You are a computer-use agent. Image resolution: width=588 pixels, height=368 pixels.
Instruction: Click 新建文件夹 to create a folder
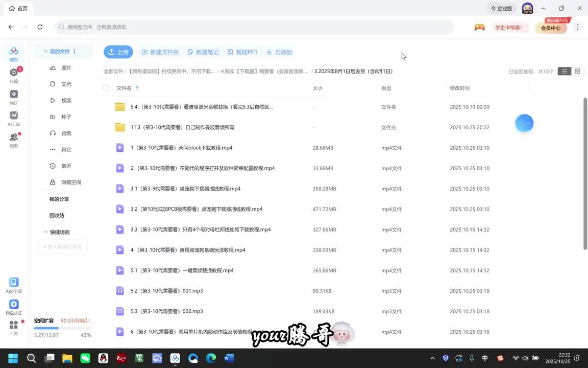(160, 52)
